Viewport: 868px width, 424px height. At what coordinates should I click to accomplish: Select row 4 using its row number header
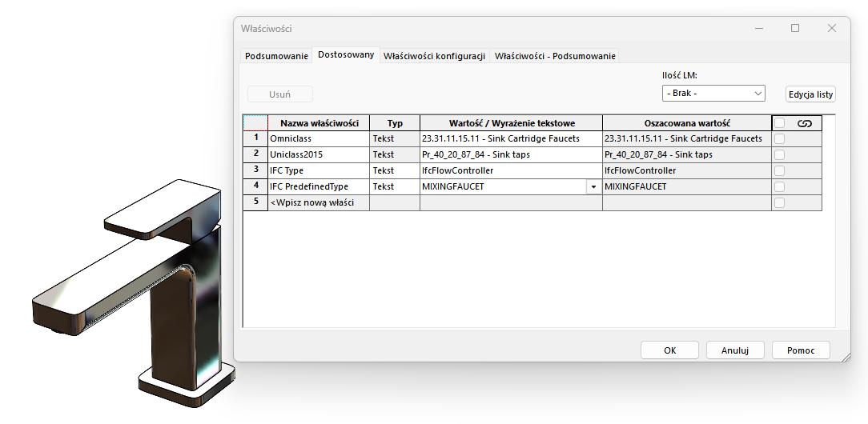click(x=255, y=186)
